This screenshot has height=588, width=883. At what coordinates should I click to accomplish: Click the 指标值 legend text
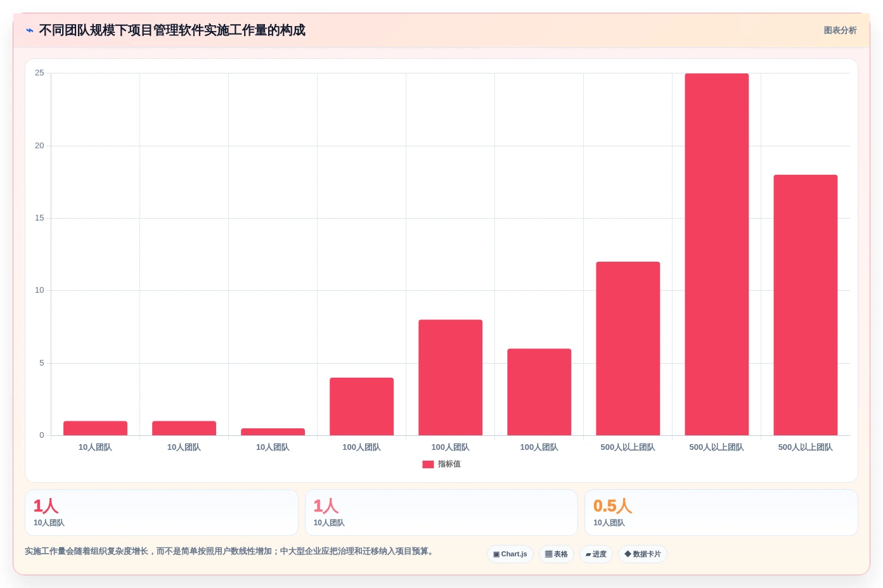coord(449,464)
